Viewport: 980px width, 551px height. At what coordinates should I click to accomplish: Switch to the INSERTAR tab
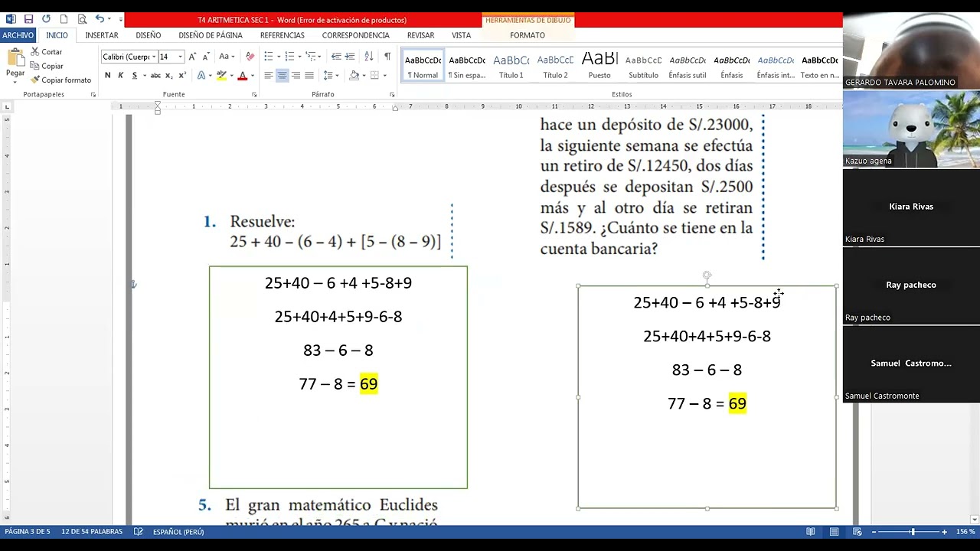pos(102,35)
